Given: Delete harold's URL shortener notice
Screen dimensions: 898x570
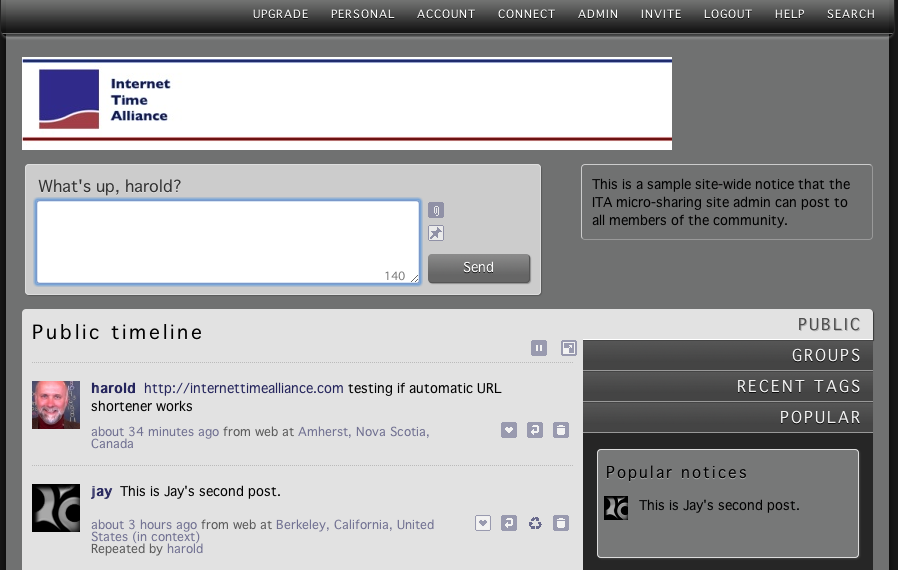Looking at the screenshot, I should [x=561, y=430].
